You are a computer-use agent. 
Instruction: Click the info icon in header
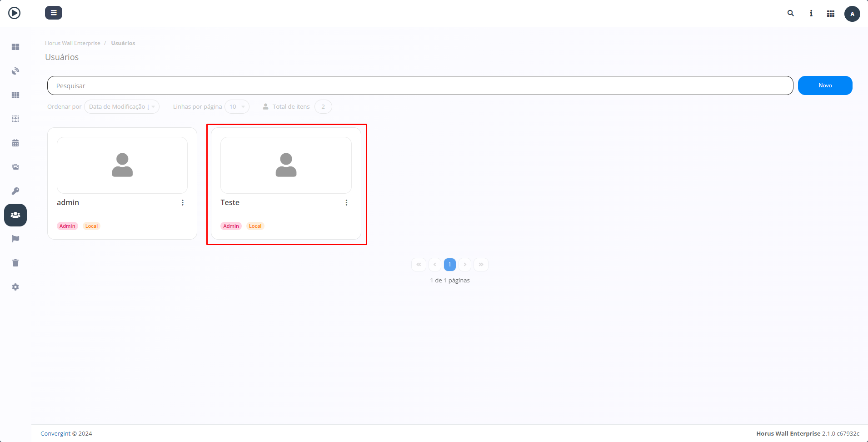[x=811, y=14]
